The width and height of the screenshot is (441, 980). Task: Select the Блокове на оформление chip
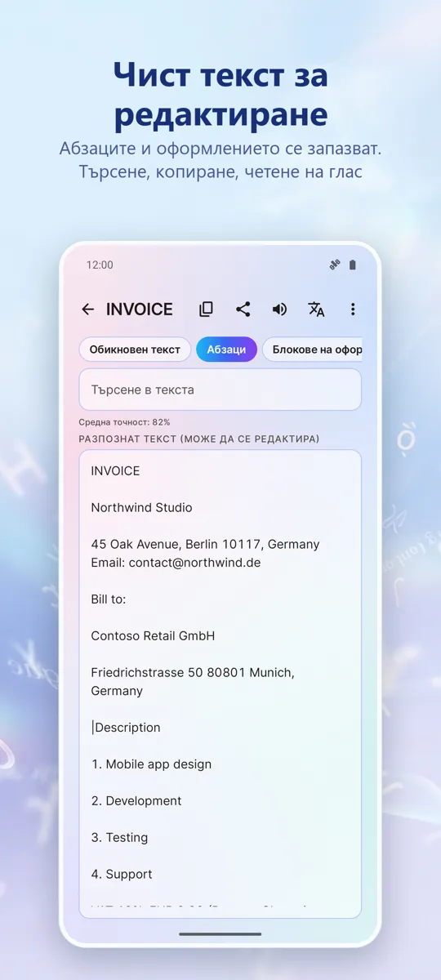(x=312, y=350)
